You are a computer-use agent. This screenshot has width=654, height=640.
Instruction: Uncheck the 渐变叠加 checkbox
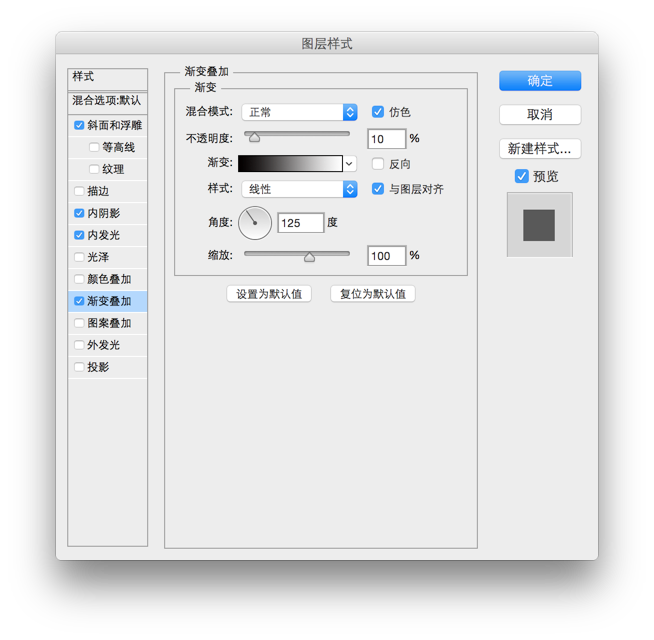pos(79,301)
